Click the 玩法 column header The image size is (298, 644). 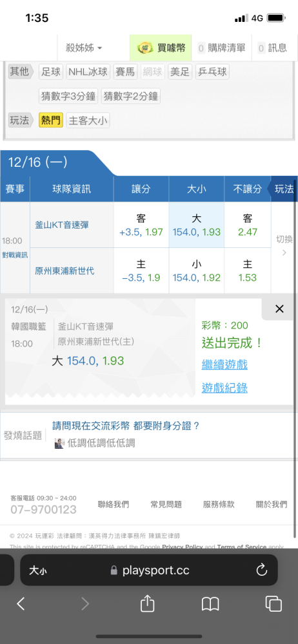(x=284, y=189)
